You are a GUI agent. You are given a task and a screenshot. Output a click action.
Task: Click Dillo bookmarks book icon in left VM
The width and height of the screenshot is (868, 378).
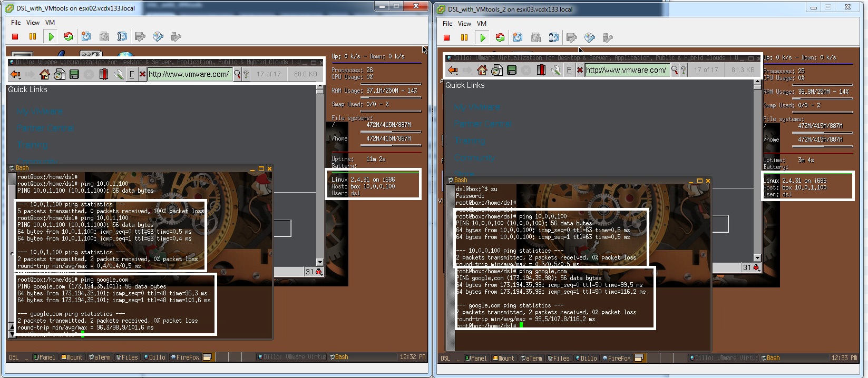coord(104,74)
